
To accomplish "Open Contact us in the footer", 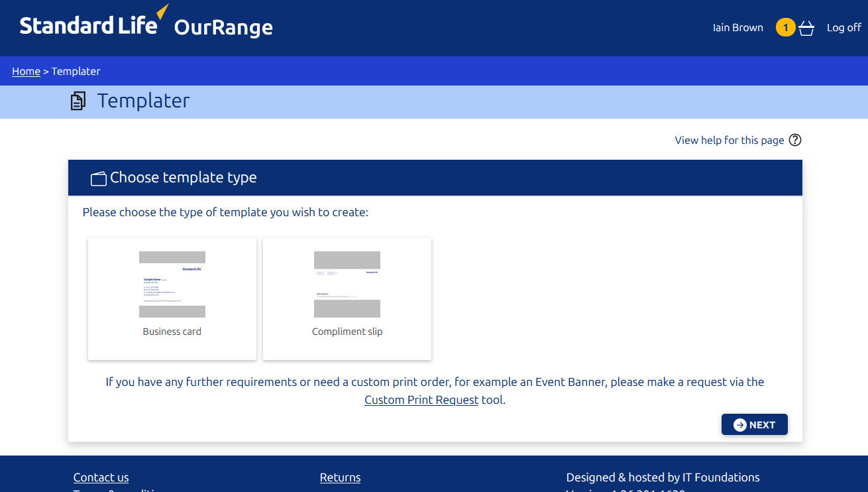I will tap(101, 477).
